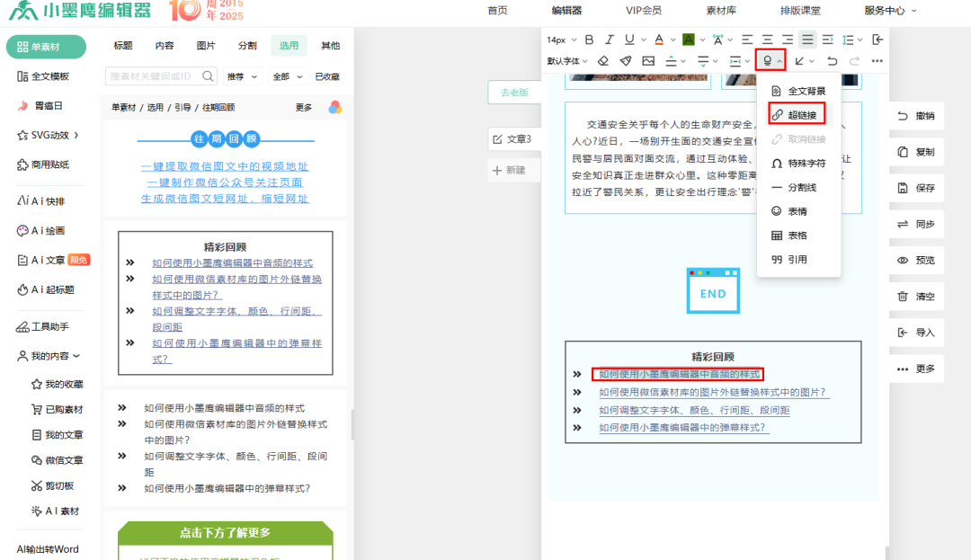The image size is (971, 560).
Task: Choose 超链接 from the insert menu
Action: (x=802, y=115)
